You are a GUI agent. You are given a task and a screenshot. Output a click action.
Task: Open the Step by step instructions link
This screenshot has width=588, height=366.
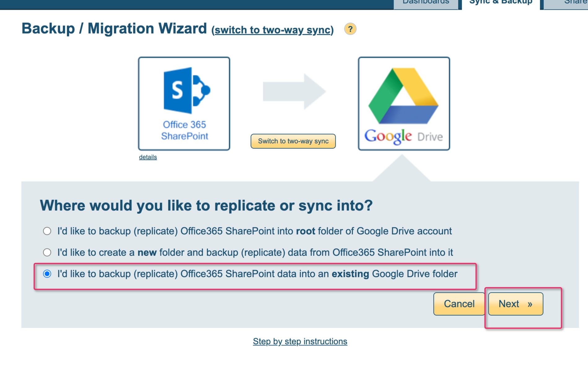pyautogui.click(x=300, y=341)
